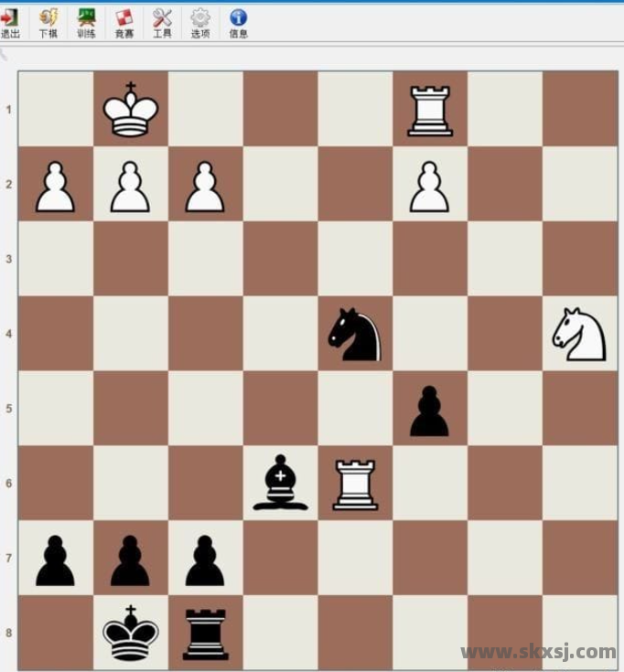Select the black bishop on rank 6
The width and height of the screenshot is (624, 672).
pos(280,484)
